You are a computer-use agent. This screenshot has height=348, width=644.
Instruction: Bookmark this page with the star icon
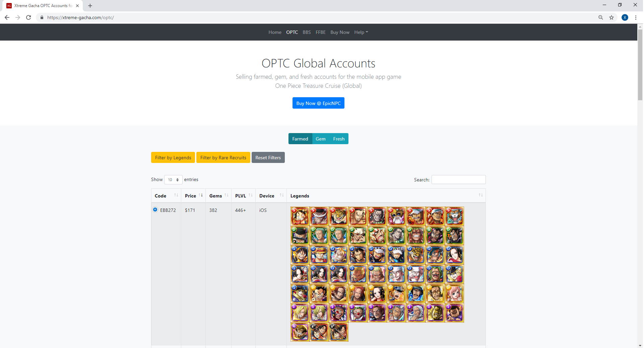pos(611,17)
